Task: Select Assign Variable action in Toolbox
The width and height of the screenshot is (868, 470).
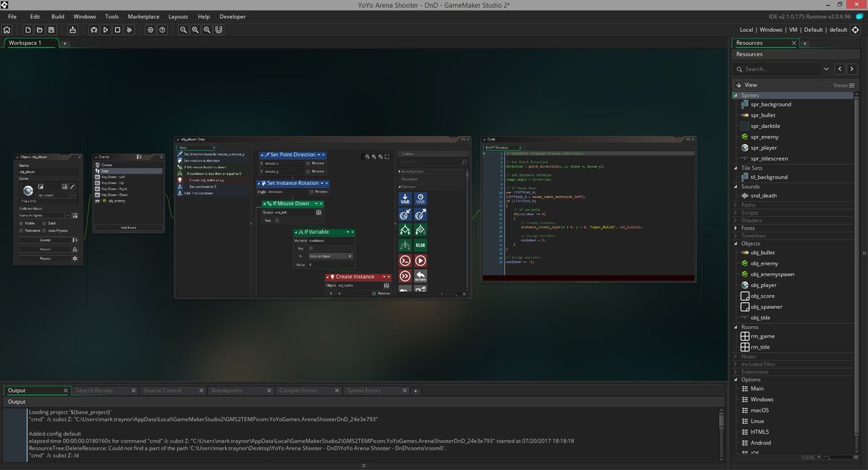Action: [x=405, y=198]
